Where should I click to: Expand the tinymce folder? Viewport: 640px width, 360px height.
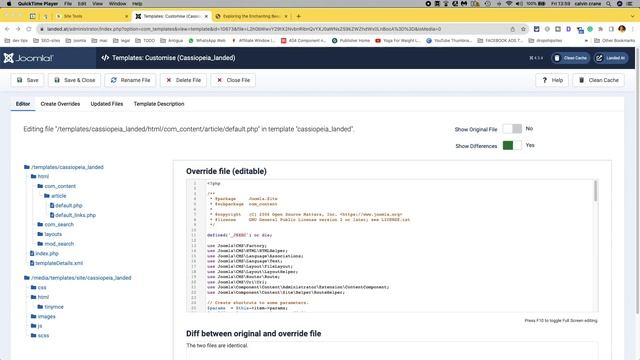(x=51, y=307)
